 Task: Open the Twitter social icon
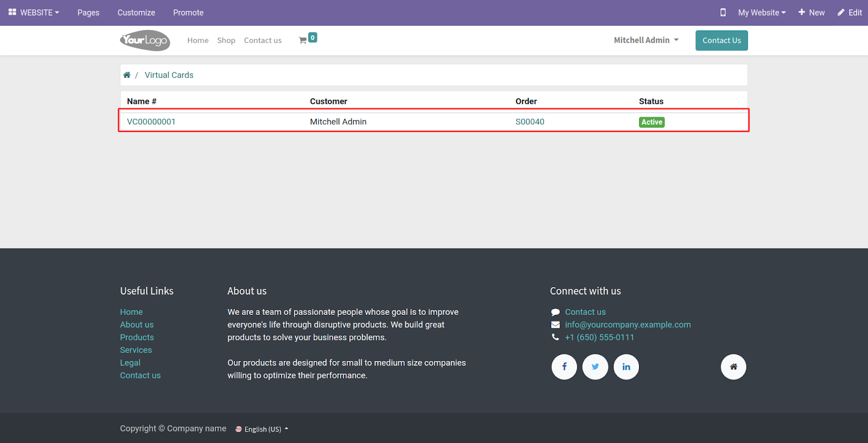[x=595, y=367]
